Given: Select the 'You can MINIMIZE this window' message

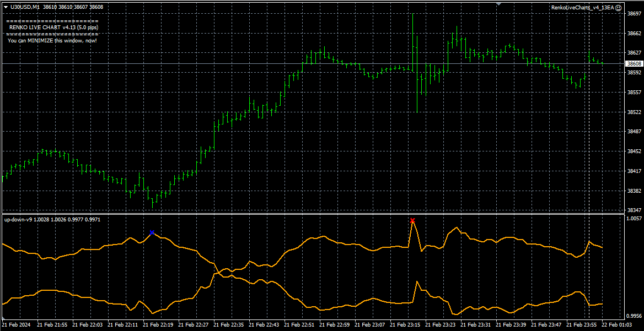Looking at the screenshot, I should pos(52,41).
